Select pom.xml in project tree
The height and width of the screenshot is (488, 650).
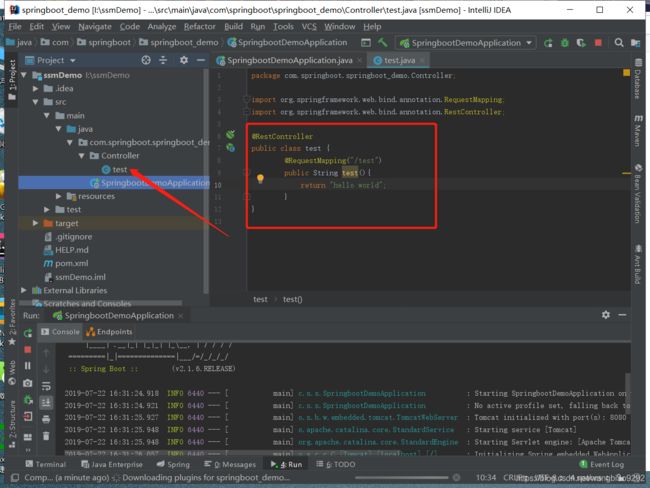pyautogui.click(x=66, y=263)
